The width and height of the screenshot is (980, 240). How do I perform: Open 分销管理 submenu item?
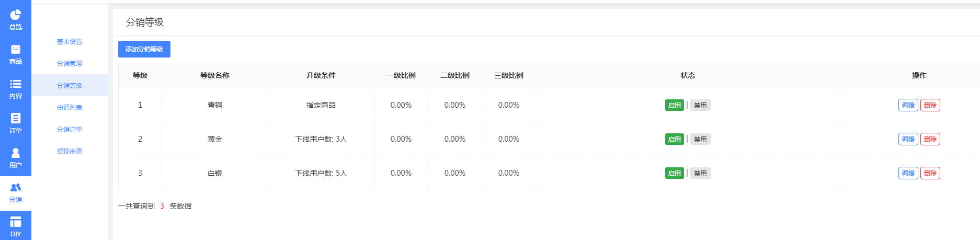coord(70,64)
